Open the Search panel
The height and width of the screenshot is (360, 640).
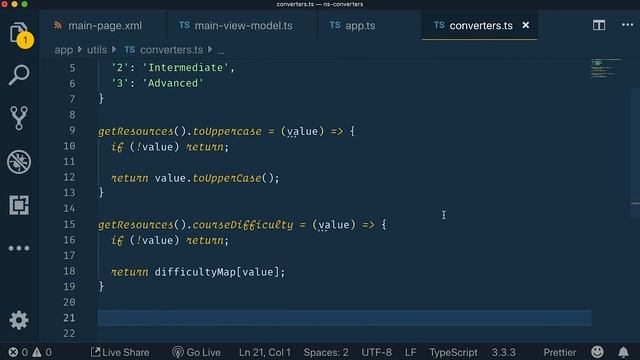pyautogui.click(x=19, y=75)
